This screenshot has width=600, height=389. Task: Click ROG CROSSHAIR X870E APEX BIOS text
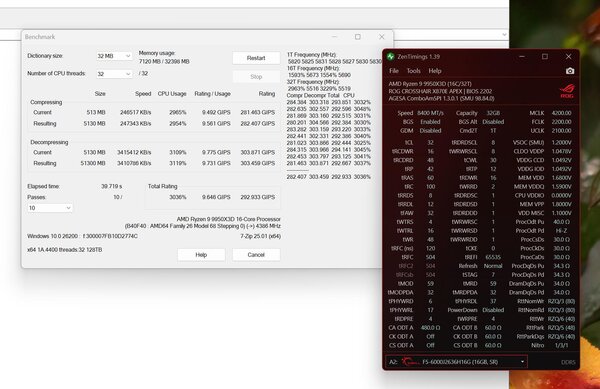tap(440, 91)
